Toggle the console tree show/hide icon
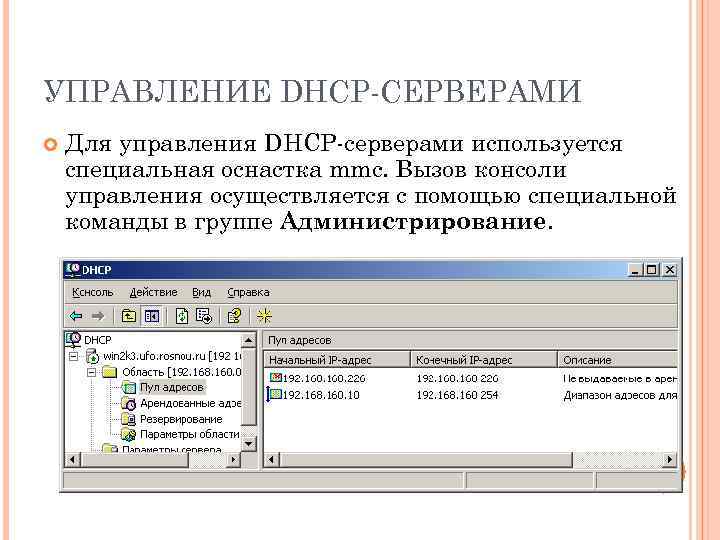 point(152,316)
